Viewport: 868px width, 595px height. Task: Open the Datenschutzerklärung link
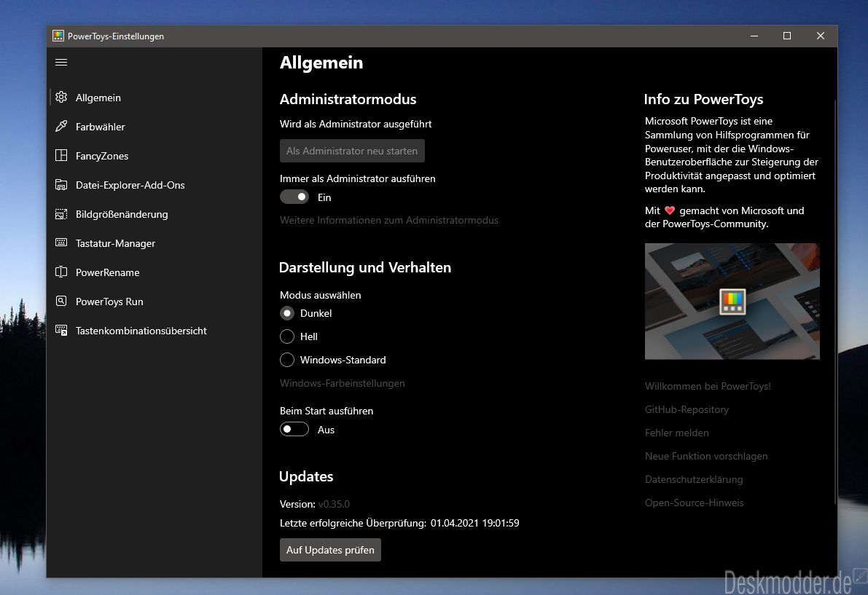[x=694, y=479]
